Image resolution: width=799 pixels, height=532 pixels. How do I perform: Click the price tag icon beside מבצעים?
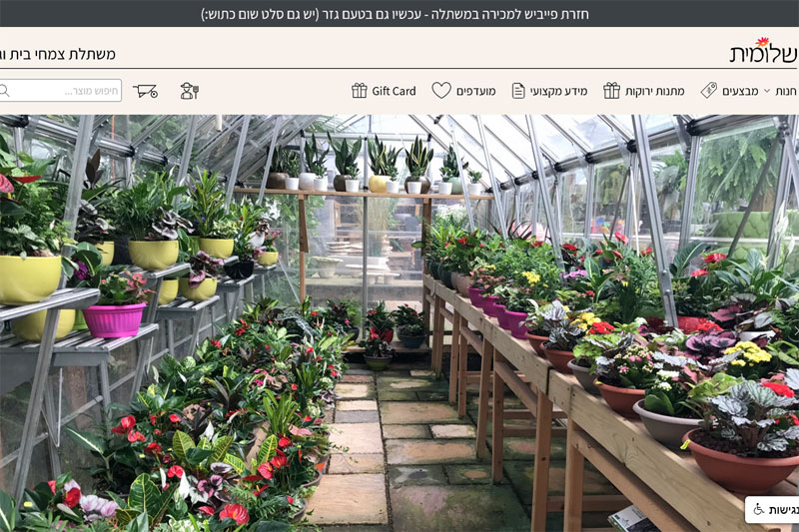(x=709, y=91)
